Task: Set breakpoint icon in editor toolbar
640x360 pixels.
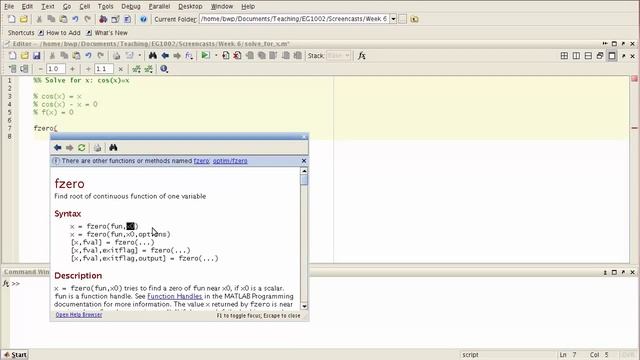Action: point(225,56)
